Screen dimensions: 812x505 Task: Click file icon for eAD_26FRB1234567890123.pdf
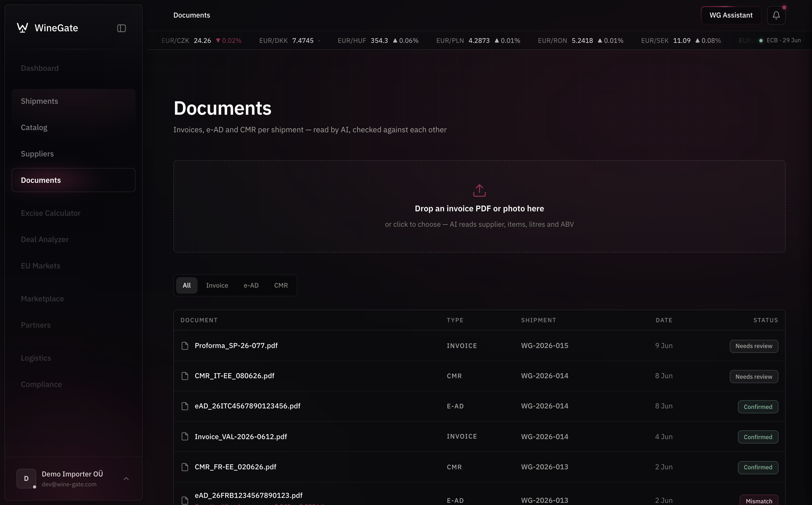[x=185, y=500]
